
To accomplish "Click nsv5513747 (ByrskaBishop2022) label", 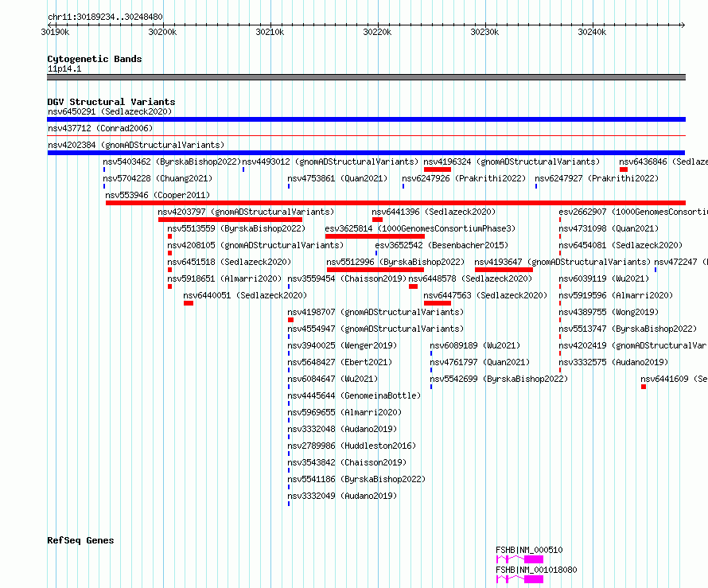I will click(x=628, y=329).
